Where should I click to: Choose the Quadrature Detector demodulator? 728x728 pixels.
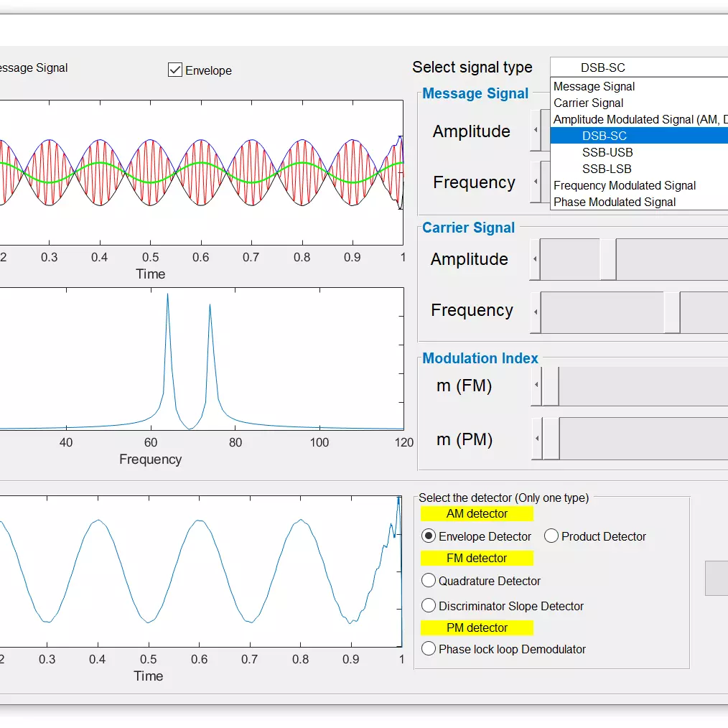pyautogui.click(x=429, y=580)
